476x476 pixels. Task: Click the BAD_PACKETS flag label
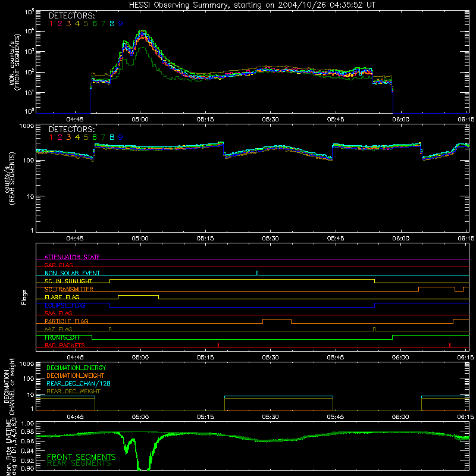[x=65, y=345]
